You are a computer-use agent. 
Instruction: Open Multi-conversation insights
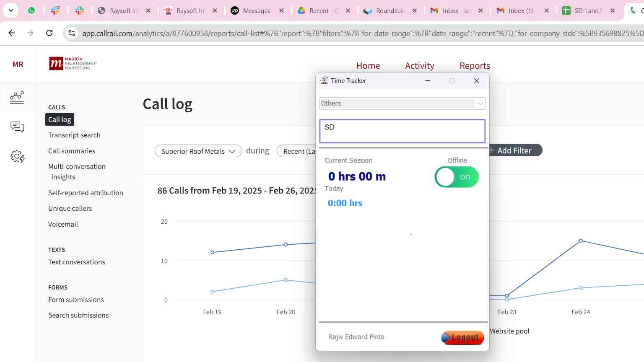[x=77, y=172]
